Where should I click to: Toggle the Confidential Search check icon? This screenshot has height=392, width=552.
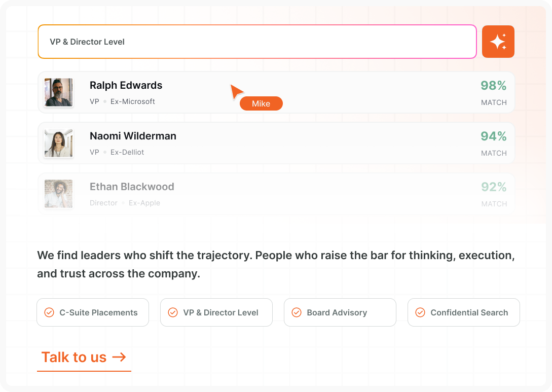tap(420, 312)
